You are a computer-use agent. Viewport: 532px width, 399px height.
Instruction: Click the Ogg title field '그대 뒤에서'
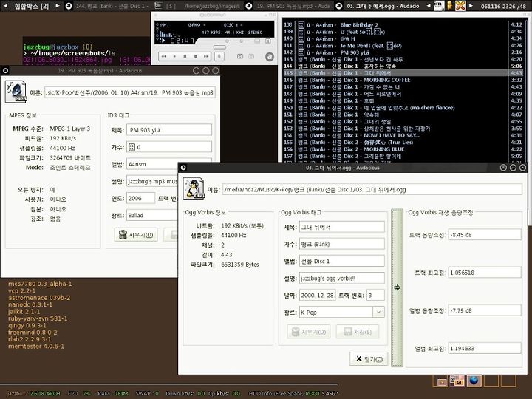click(342, 227)
